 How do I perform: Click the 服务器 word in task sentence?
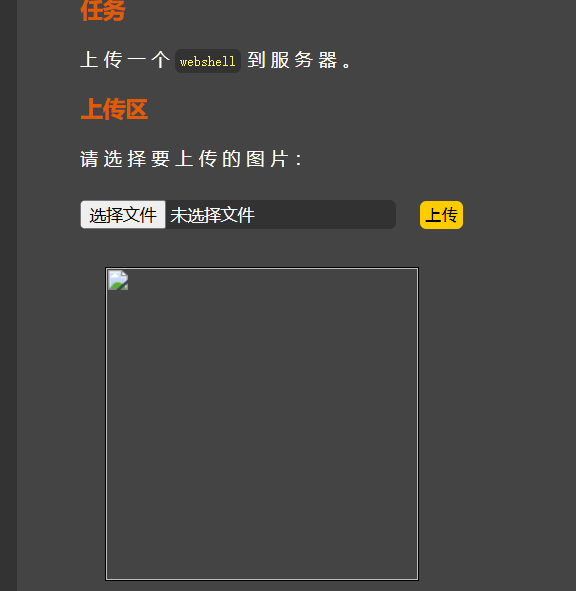[x=304, y=60]
